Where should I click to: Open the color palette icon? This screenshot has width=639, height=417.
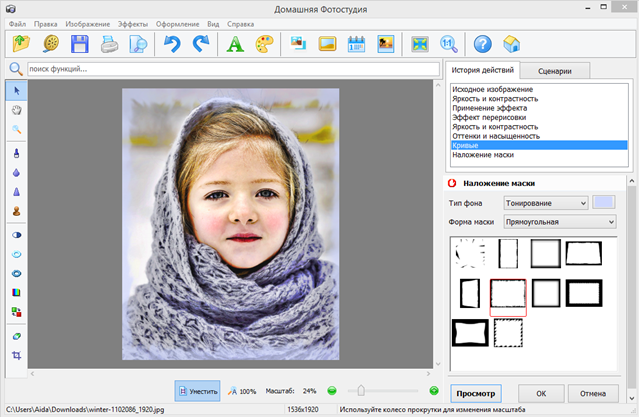point(264,44)
